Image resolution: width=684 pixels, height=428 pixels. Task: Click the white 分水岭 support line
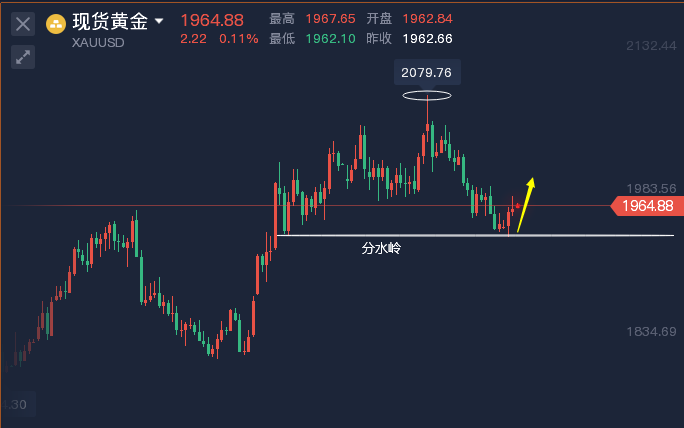click(475, 236)
